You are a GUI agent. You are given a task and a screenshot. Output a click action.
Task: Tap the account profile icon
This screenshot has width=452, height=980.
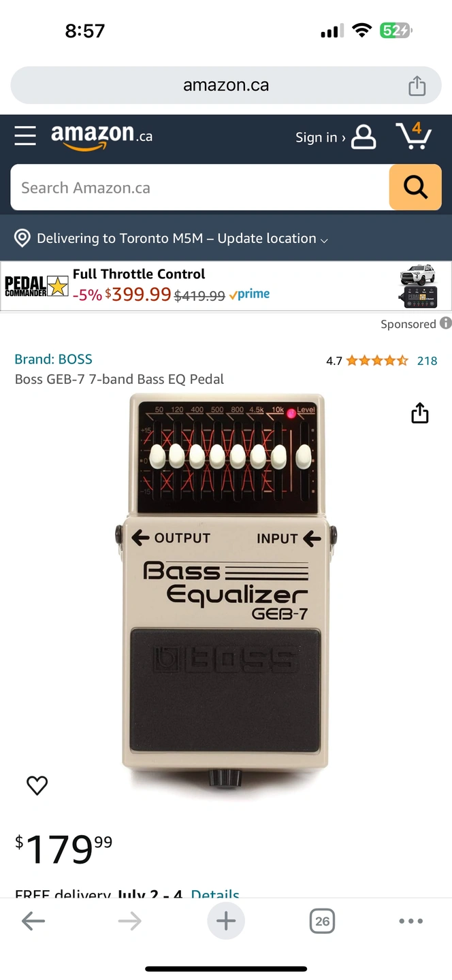[x=364, y=137]
